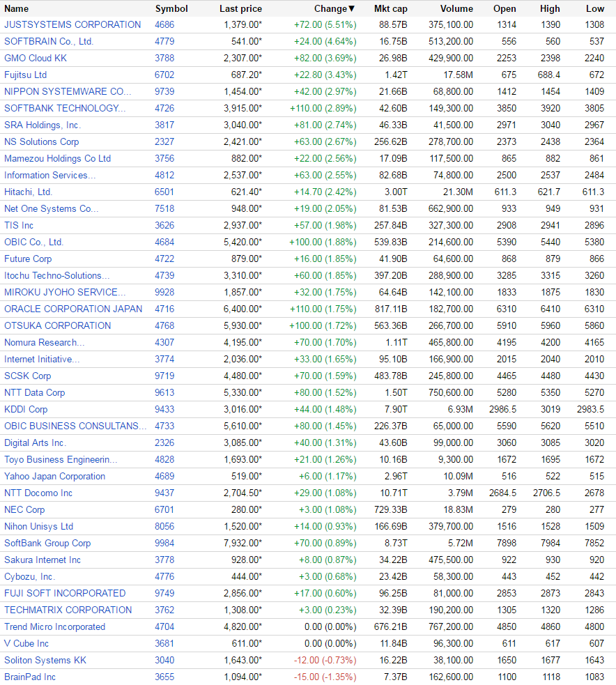This screenshot has width=616, height=685.
Task: Sort table by Symbol column header
Action: click(171, 9)
